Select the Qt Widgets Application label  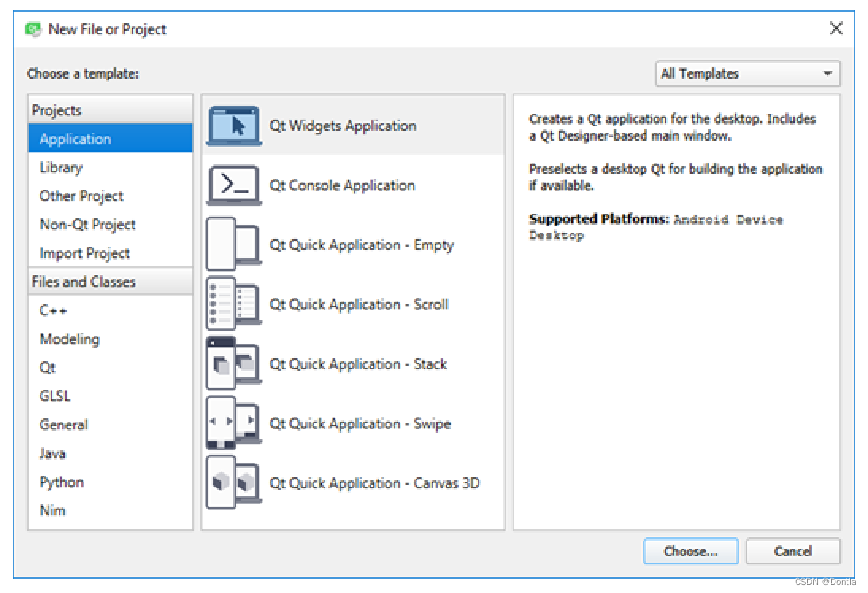click(343, 126)
